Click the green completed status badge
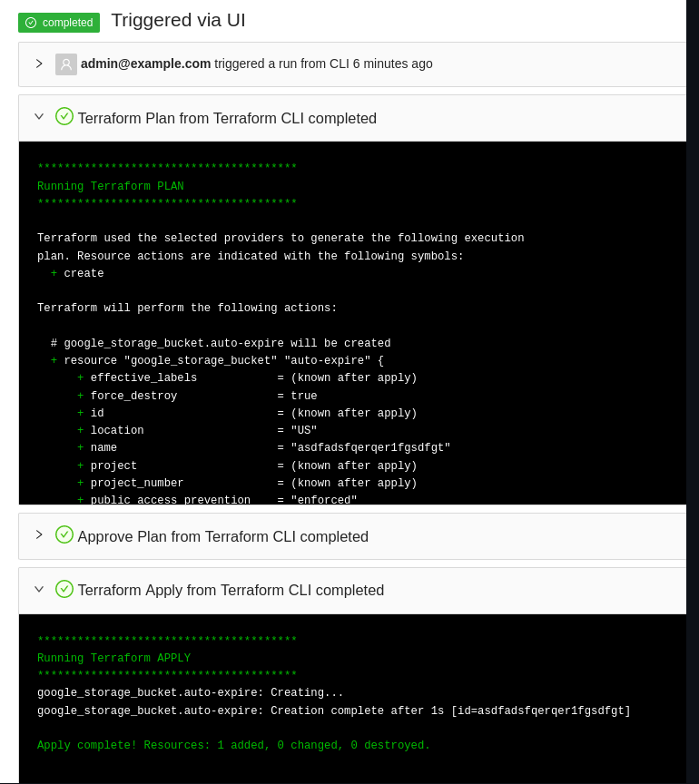The height and width of the screenshot is (784, 699). (59, 23)
